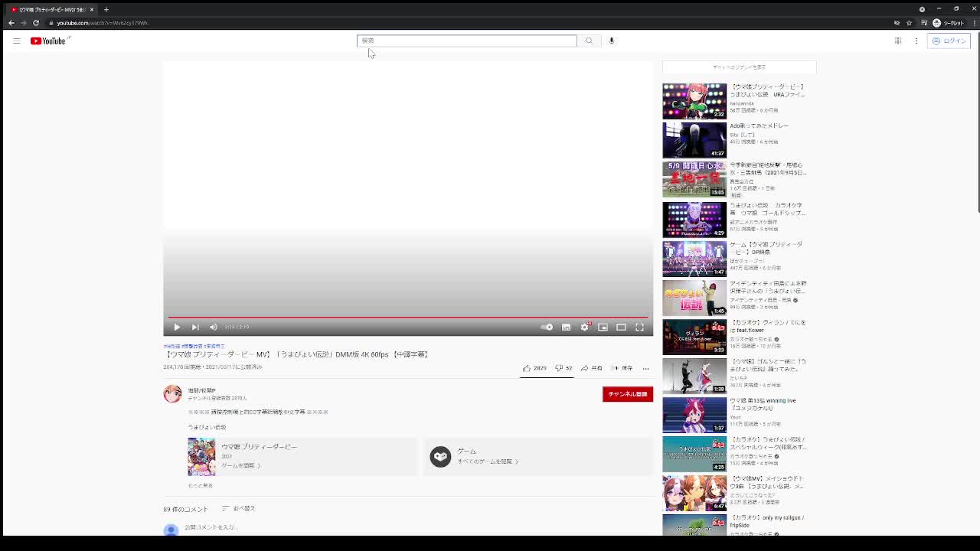Open eye-slash tracking protection icon in address bar
This screenshot has height=551, width=980.
pos(897,23)
